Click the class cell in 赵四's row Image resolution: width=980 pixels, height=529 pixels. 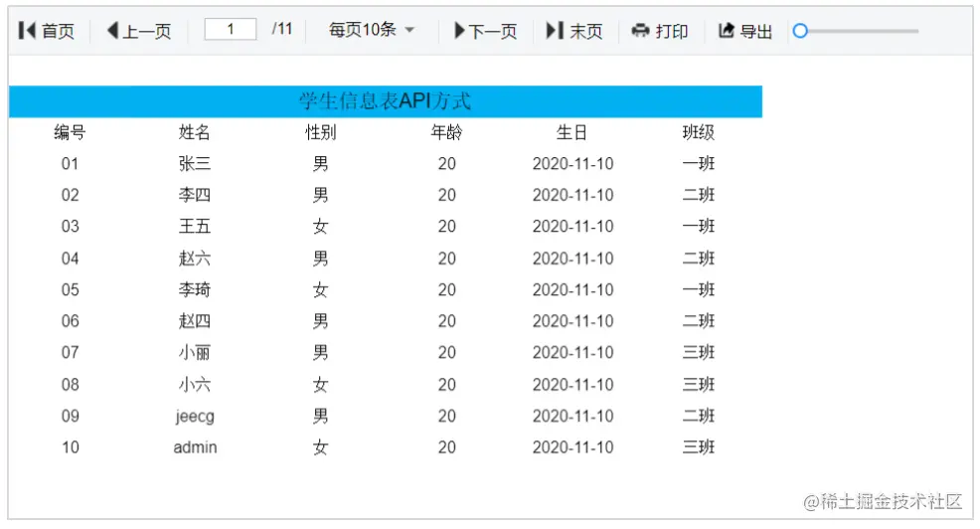tap(698, 321)
